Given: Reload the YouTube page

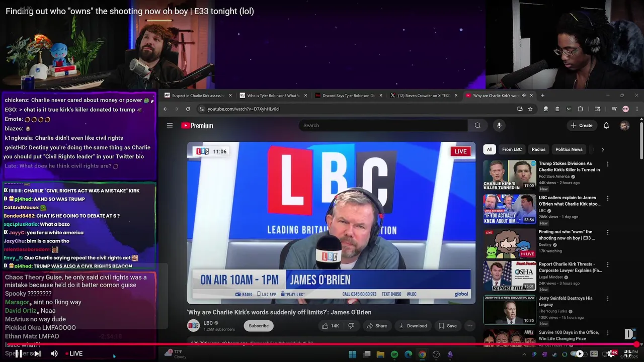Looking at the screenshot, I should (x=188, y=109).
